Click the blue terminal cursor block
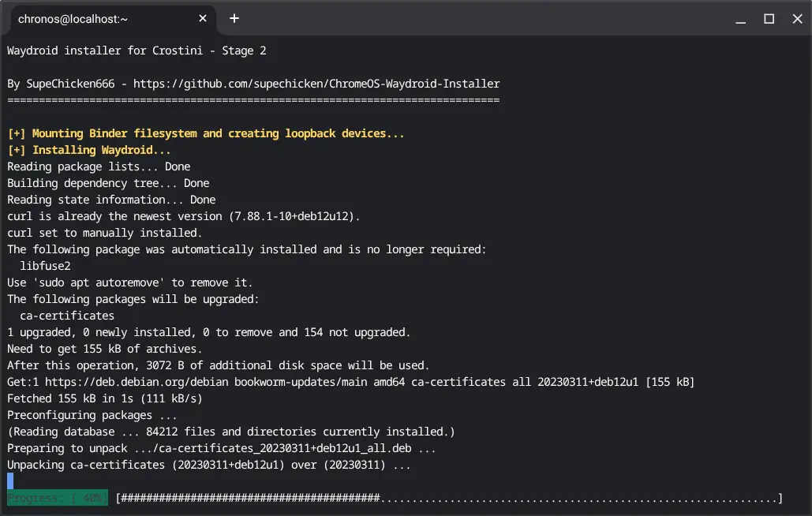The image size is (812, 516). coord(10,480)
